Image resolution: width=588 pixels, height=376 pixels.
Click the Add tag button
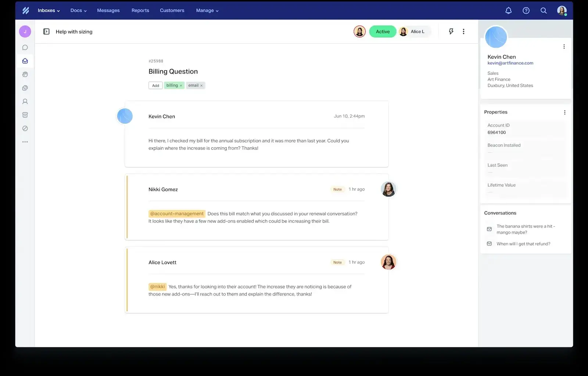click(155, 86)
